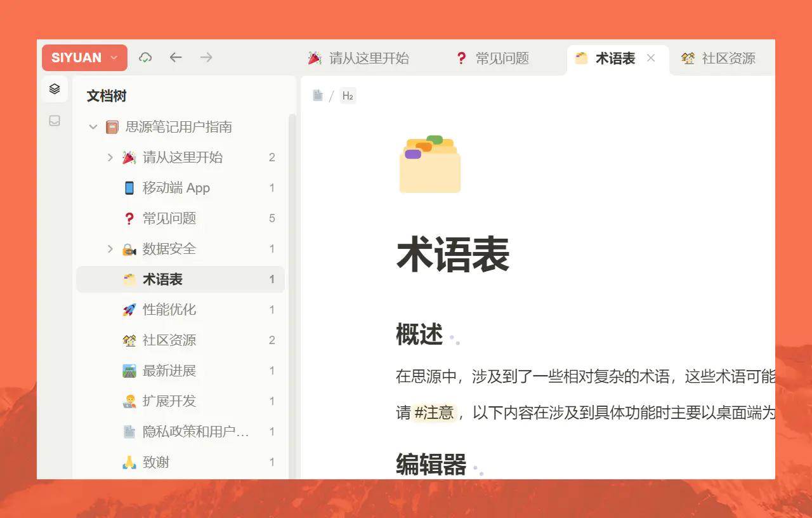This screenshot has width=812, height=518.
Task: Collapse the 思源笔记用户指南 notebook
Action: pyautogui.click(x=93, y=127)
